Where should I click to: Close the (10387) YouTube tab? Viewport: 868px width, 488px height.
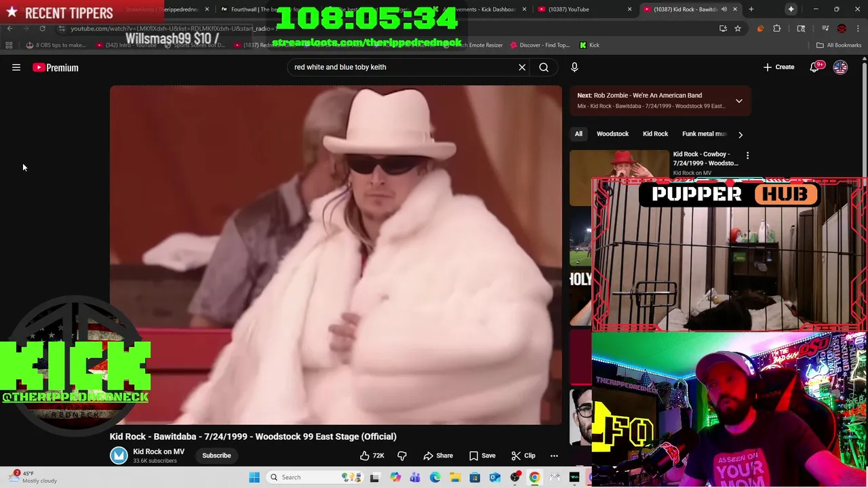(x=629, y=9)
